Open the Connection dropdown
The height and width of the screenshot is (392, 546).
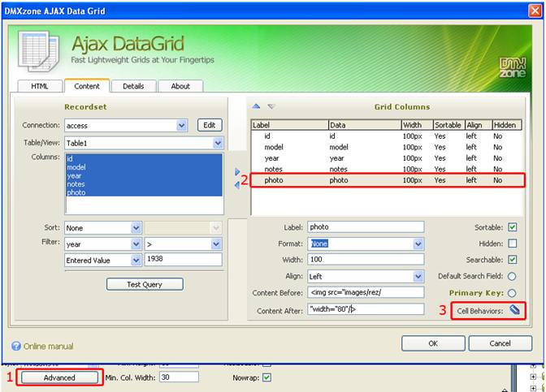(x=181, y=125)
